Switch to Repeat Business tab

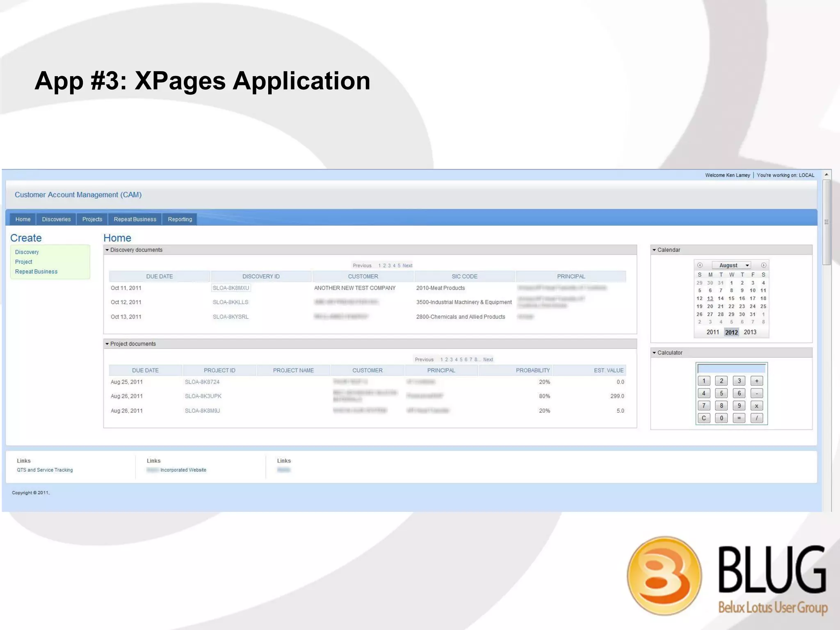click(x=135, y=219)
